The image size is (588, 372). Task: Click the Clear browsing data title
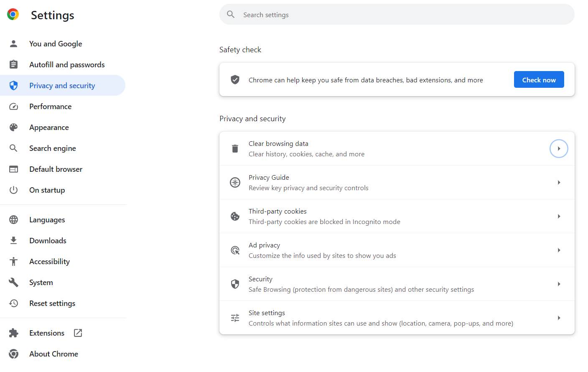(x=278, y=143)
